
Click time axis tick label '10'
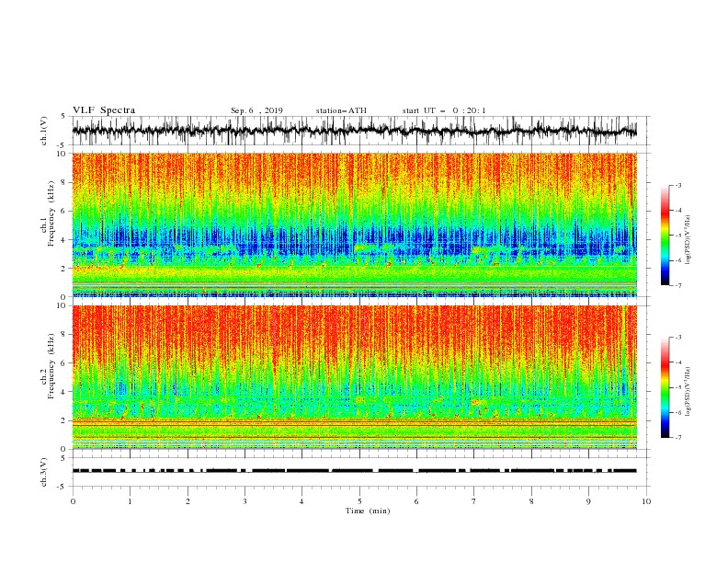click(646, 501)
